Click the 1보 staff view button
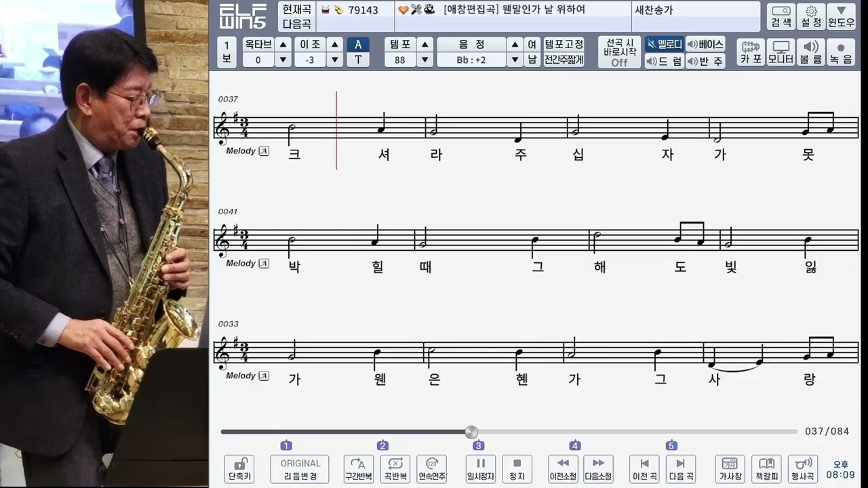 click(226, 52)
